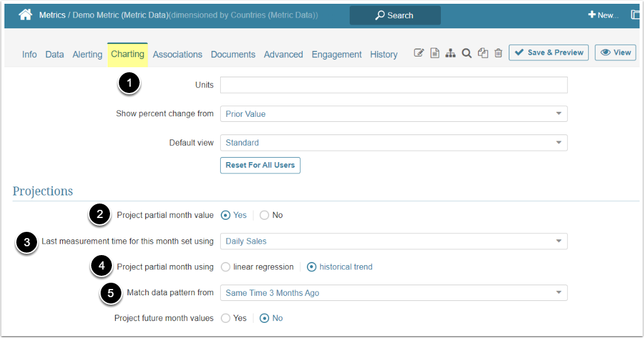
Task: Open Show percent change from dropdown
Action: coord(394,114)
